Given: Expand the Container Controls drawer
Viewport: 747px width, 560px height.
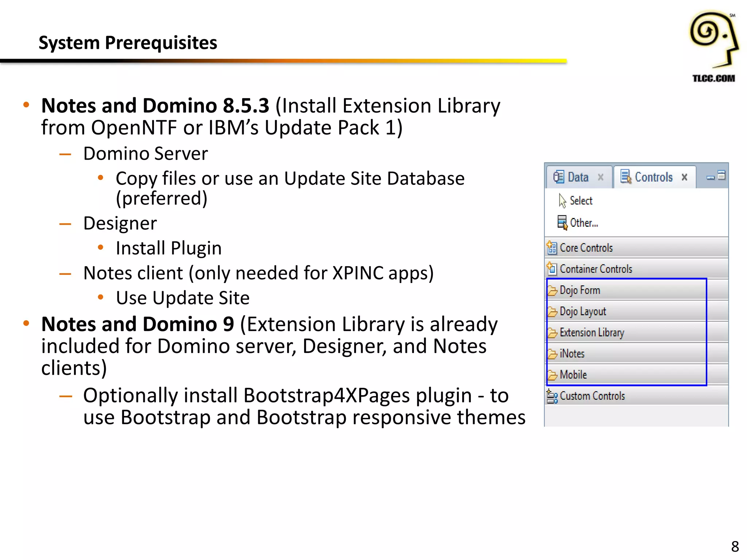Looking at the screenshot, I should point(636,269).
